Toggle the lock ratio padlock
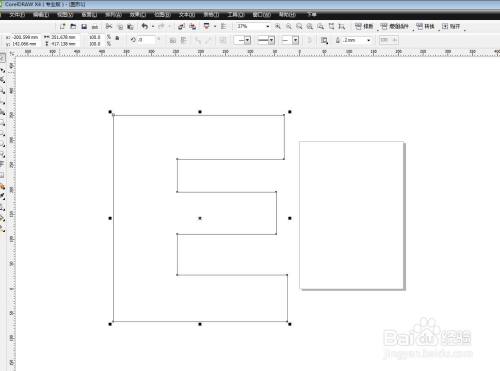The image size is (500, 371). 117,38
